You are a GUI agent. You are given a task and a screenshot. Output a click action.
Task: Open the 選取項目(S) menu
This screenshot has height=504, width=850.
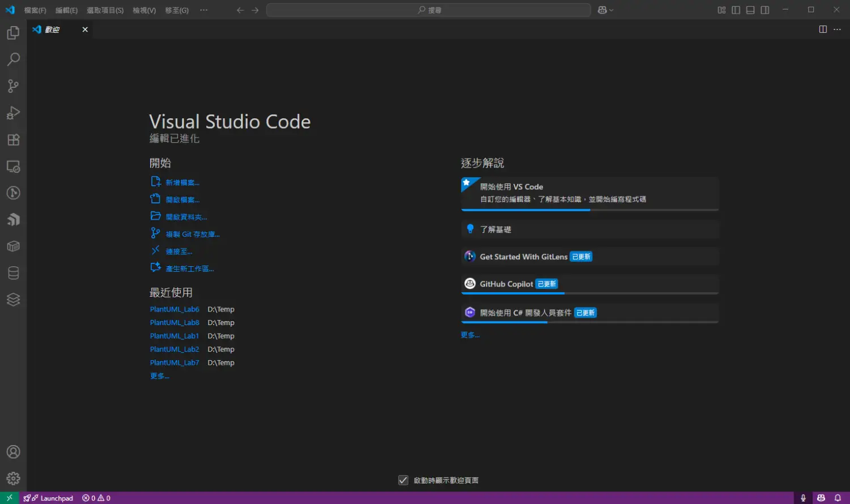tap(105, 10)
